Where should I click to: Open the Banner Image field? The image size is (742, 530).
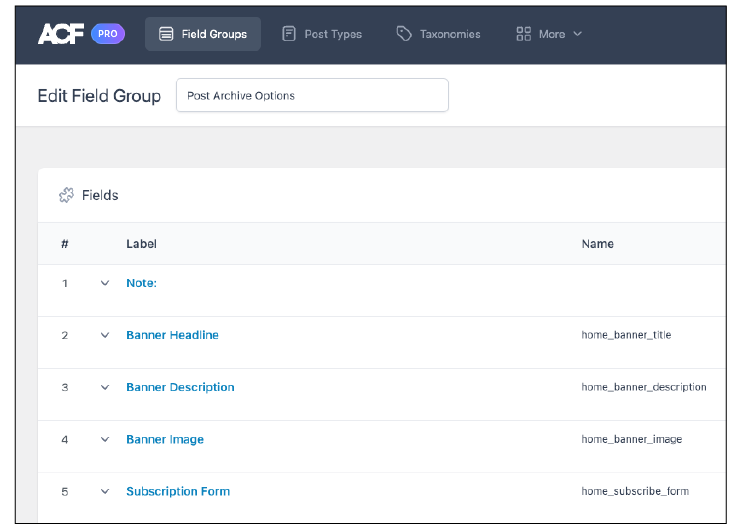(x=165, y=440)
